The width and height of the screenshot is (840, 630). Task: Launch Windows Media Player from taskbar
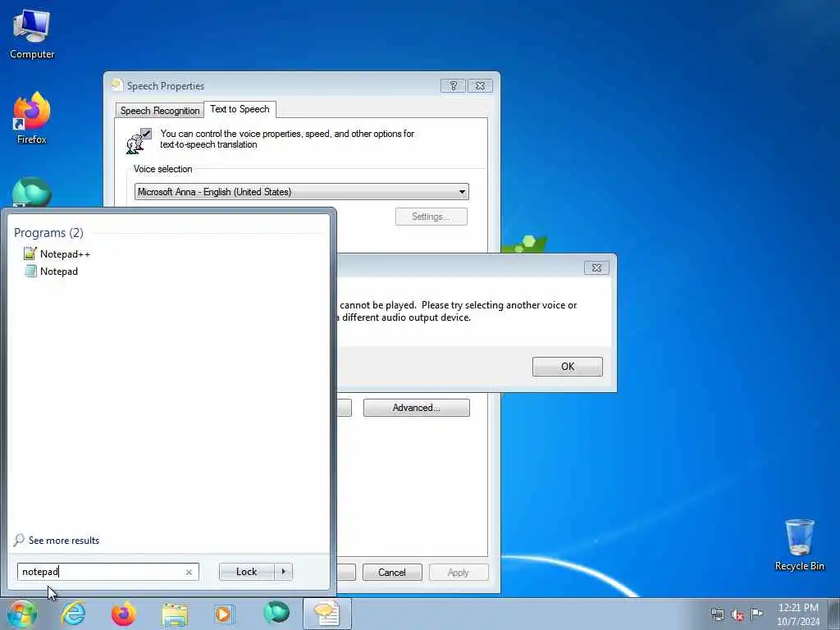(x=223, y=614)
